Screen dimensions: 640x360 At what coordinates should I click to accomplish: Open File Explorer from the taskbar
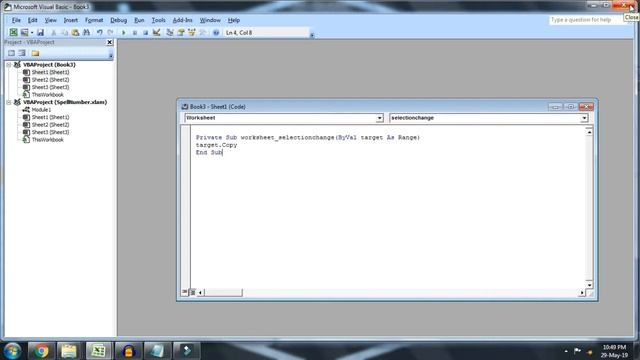coord(69,351)
